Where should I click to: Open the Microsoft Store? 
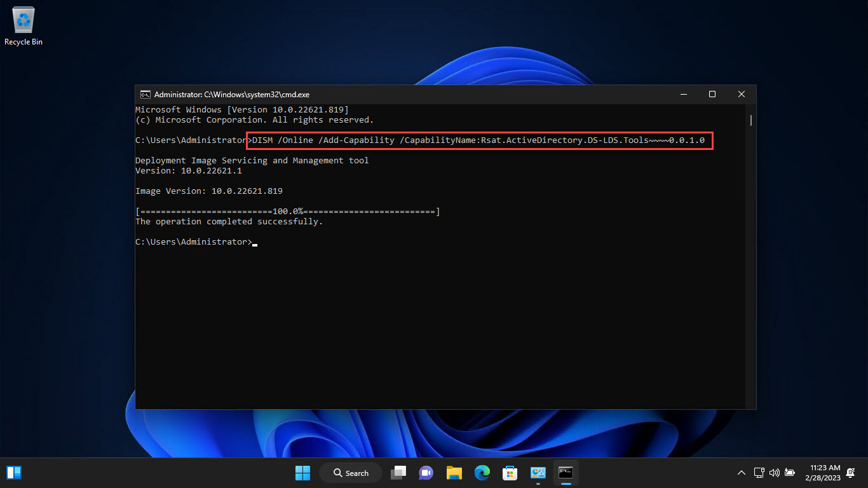[x=510, y=472]
